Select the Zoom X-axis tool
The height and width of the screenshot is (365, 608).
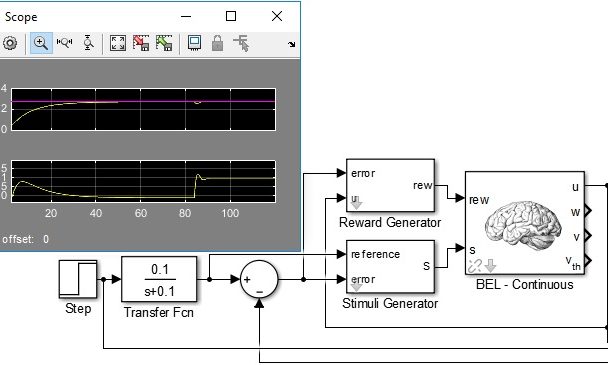64,42
